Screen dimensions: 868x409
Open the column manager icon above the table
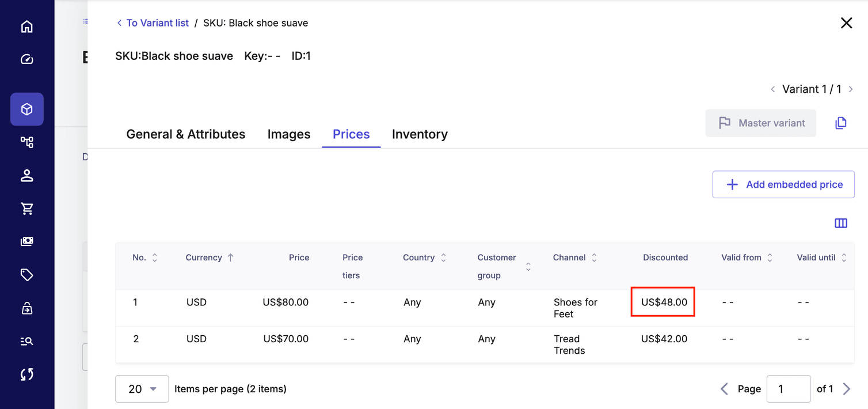point(841,223)
